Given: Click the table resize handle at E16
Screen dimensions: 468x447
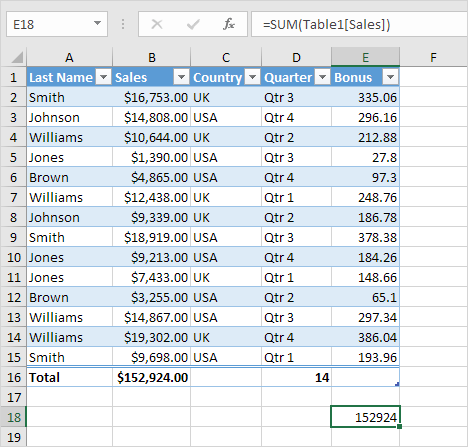Looking at the screenshot, I should 397,384.
